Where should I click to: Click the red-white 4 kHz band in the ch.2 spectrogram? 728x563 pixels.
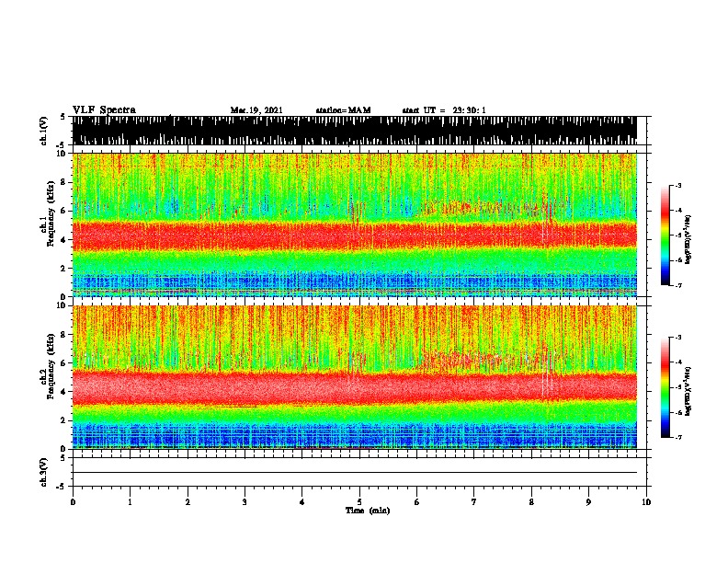(x=355, y=386)
